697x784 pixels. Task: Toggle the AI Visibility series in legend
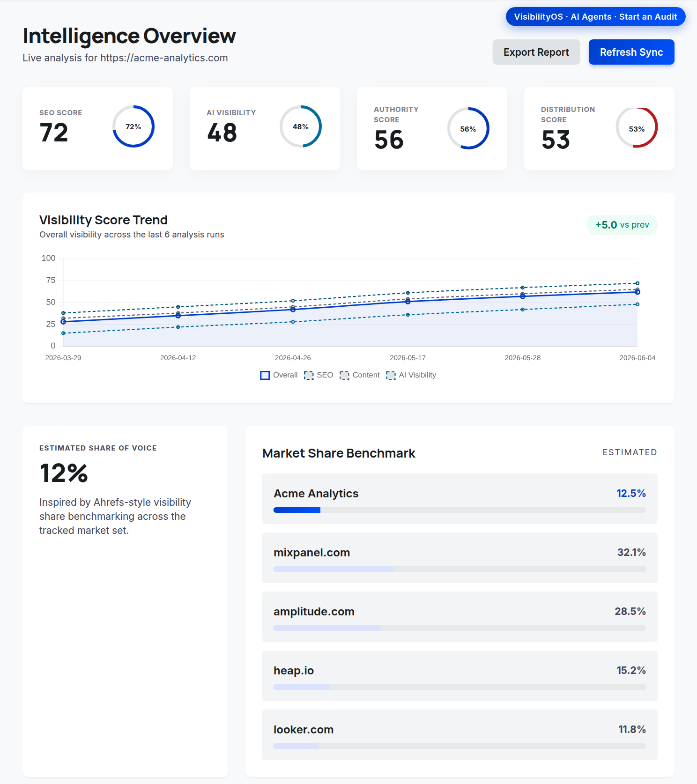point(411,375)
